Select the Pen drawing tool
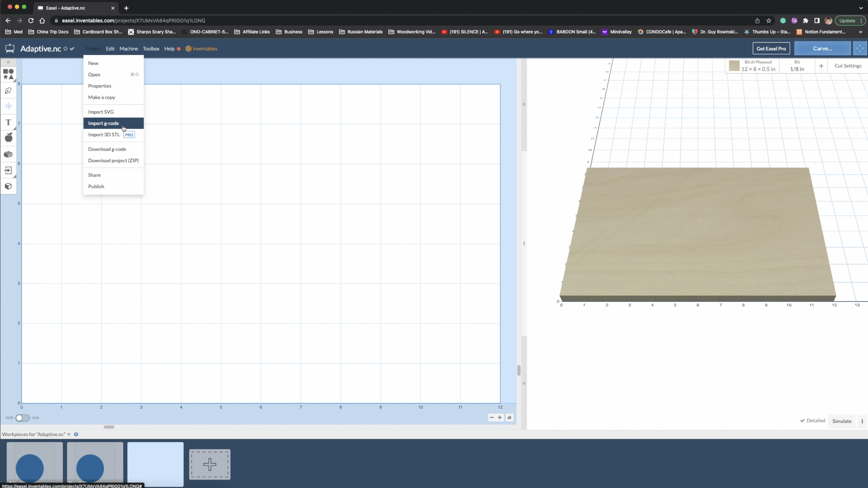The image size is (868, 488). (8, 90)
